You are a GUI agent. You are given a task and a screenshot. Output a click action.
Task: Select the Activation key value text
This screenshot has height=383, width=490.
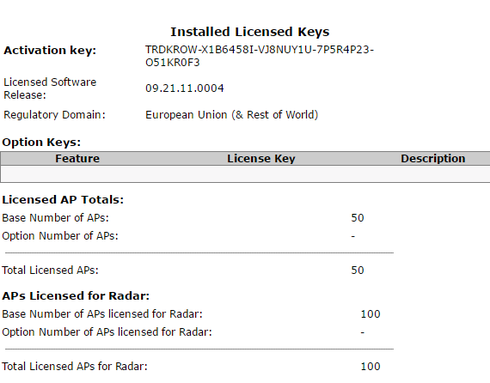coord(259,56)
